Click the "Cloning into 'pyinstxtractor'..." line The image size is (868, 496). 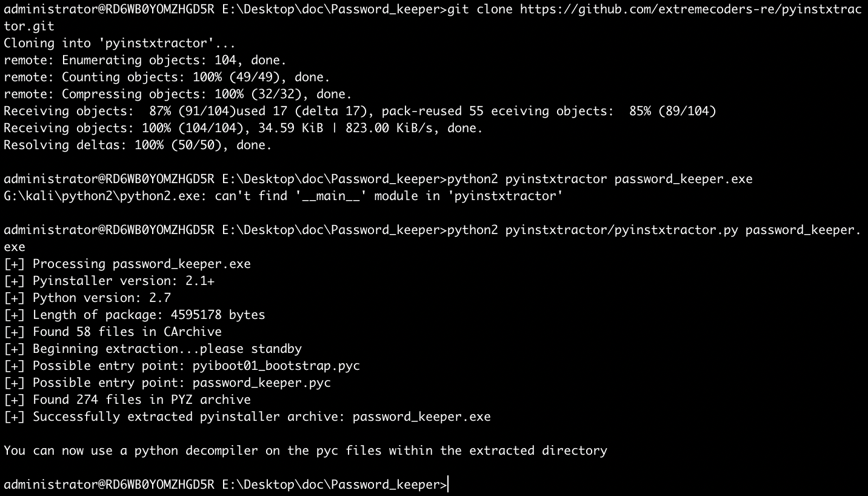click(x=119, y=44)
